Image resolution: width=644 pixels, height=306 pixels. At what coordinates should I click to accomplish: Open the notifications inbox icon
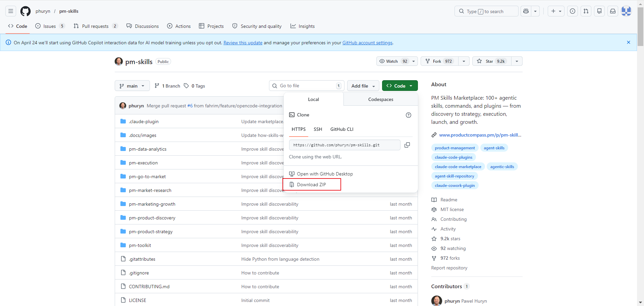(613, 11)
